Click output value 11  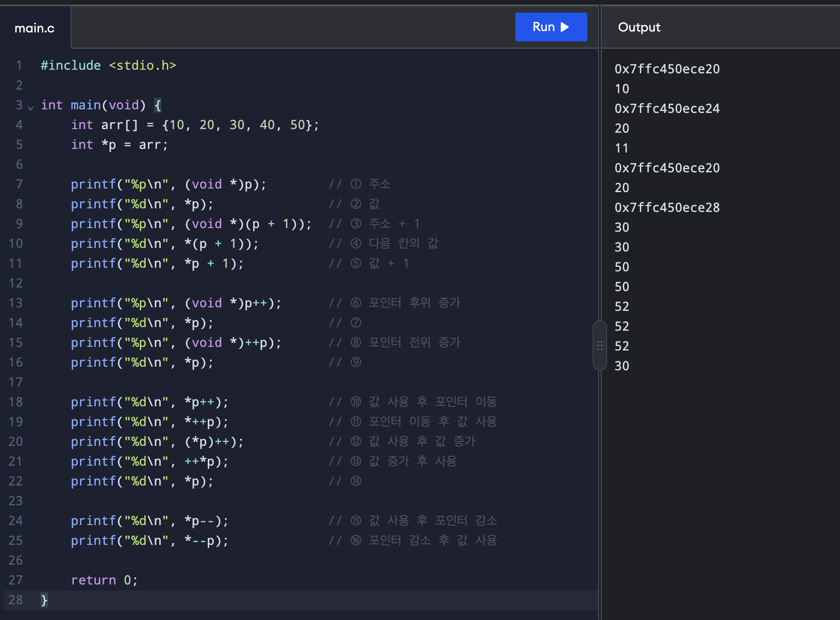621,148
